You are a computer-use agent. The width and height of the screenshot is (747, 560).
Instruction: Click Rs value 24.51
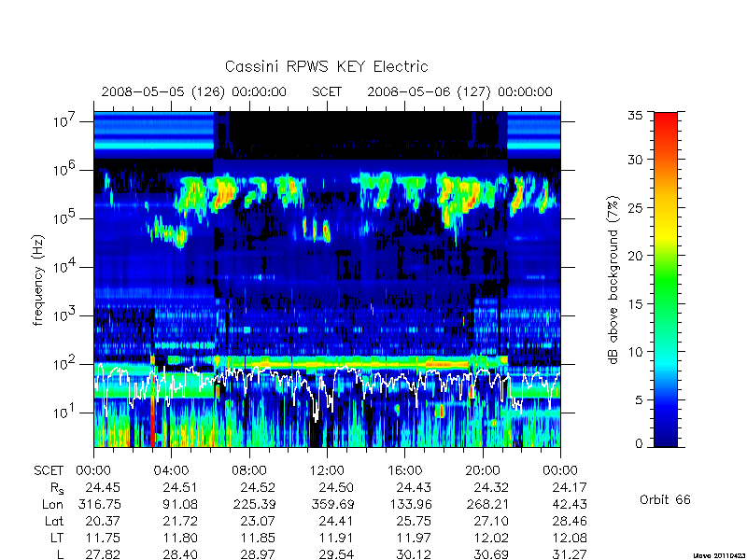point(180,487)
